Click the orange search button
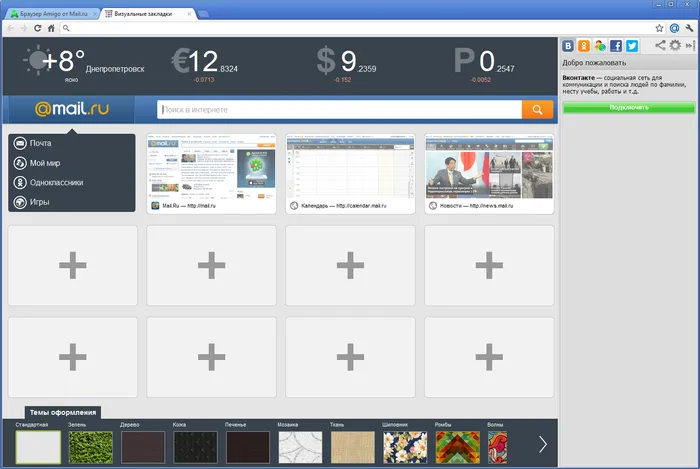The image size is (700, 469). point(538,109)
